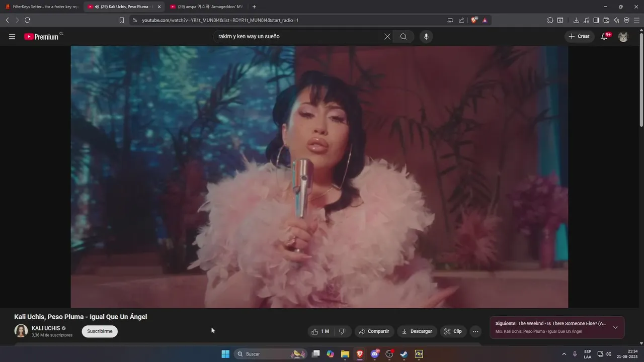Open KALI UCHIS channel name link
Viewport: 644px width, 362px height.
tap(46, 328)
